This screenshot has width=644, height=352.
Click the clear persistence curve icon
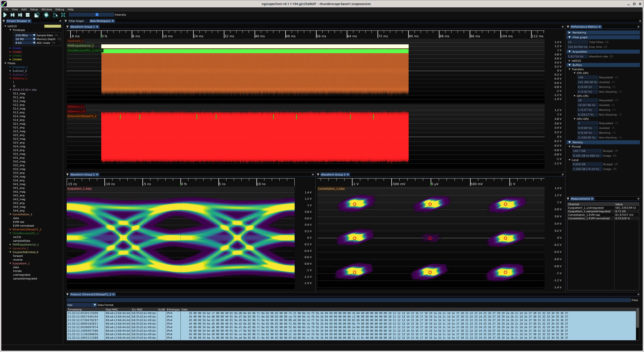pos(55,15)
